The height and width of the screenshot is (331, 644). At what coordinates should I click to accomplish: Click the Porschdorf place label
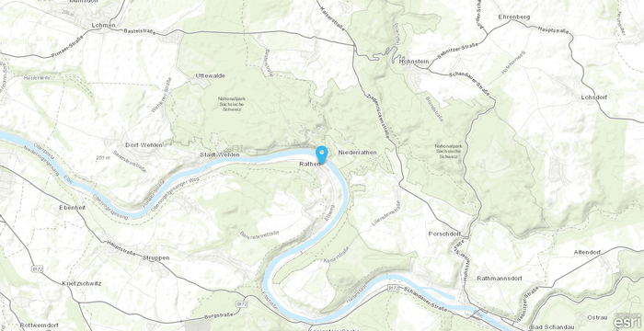[x=444, y=234]
